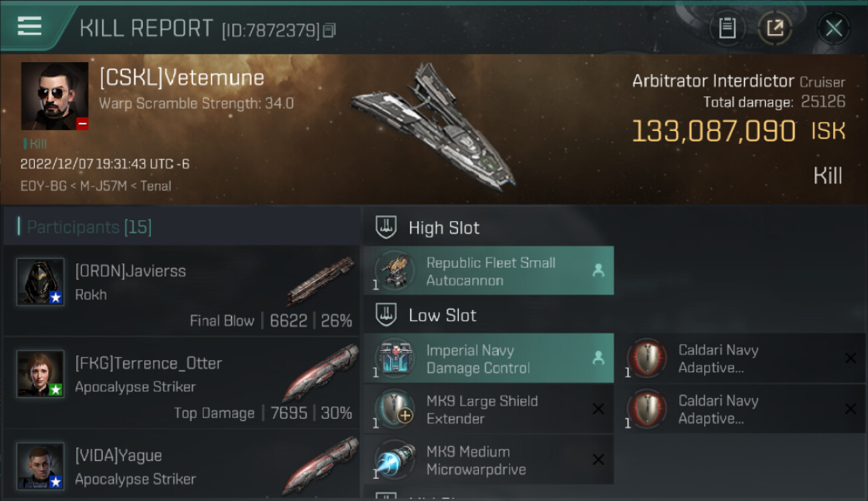Open Terrence_Otter's participant entry
The image size is (868, 501).
182,383
